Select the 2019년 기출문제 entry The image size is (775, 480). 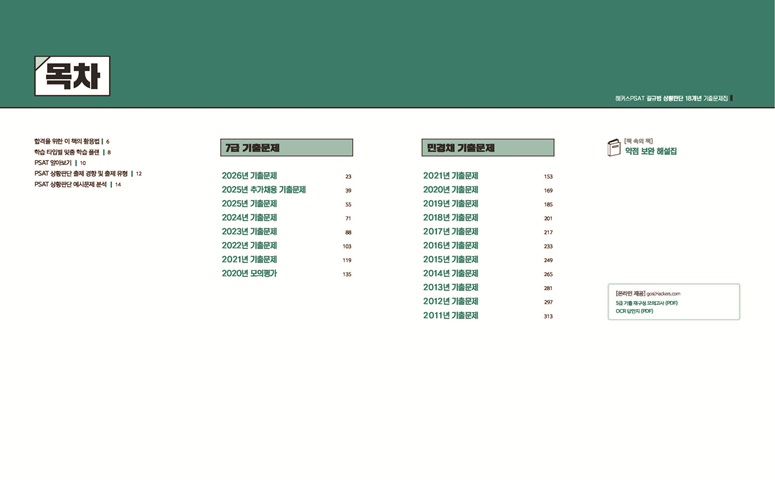click(x=450, y=204)
